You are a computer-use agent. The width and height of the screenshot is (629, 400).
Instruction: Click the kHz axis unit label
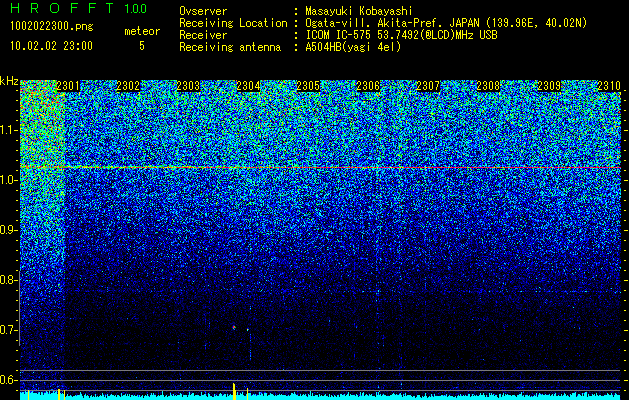pos(9,81)
